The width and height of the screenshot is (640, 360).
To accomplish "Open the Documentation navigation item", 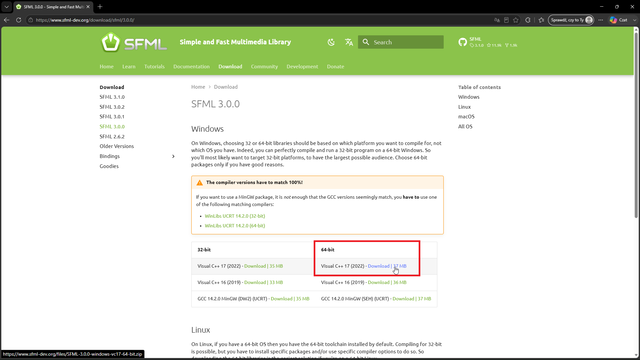I will (x=191, y=67).
